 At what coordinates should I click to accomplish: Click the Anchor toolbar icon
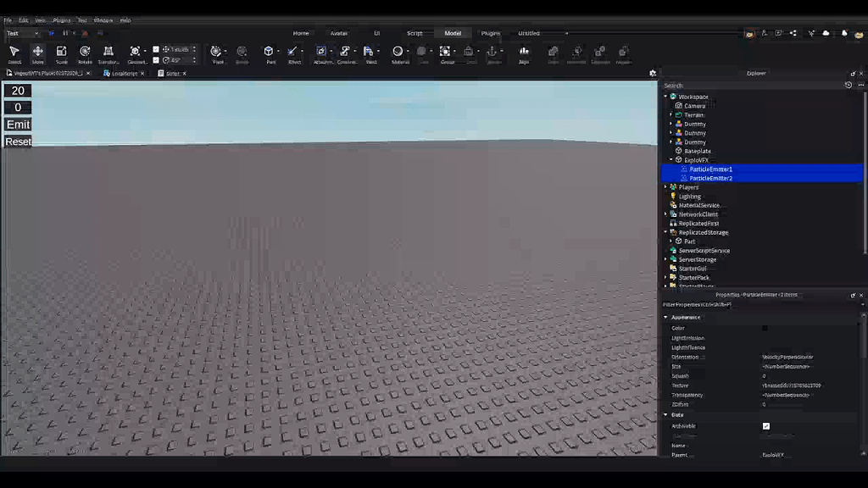492,52
